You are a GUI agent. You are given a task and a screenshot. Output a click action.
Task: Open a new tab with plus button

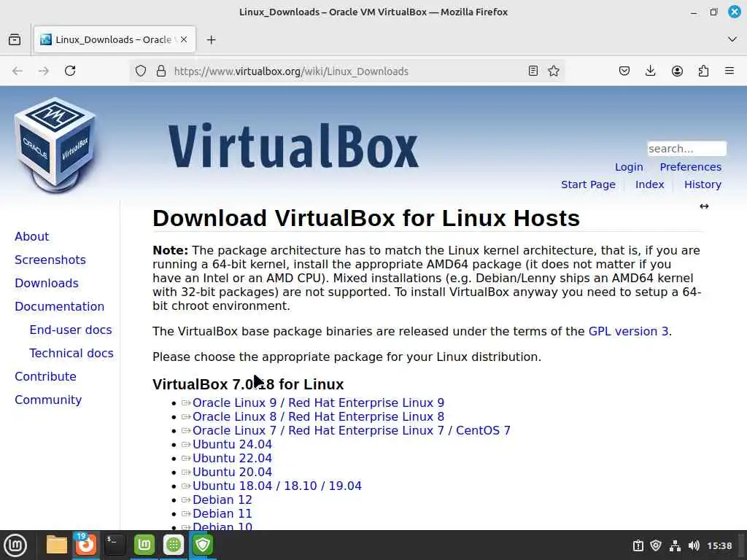click(x=212, y=40)
